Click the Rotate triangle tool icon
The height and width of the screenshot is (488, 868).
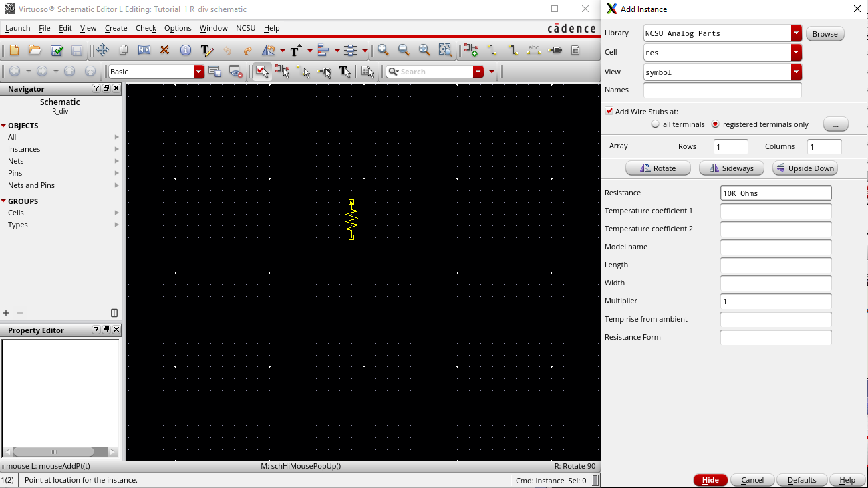pos(269,50)
